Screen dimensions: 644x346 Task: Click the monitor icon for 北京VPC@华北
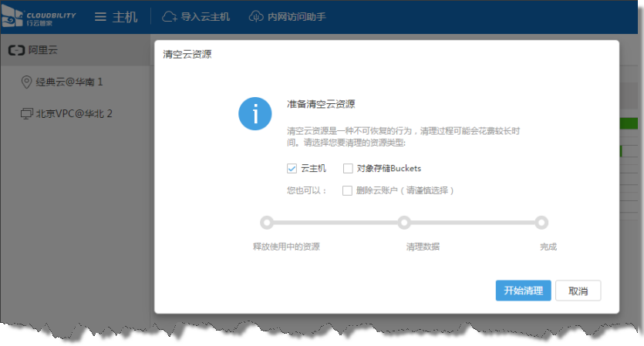point(26,113)
